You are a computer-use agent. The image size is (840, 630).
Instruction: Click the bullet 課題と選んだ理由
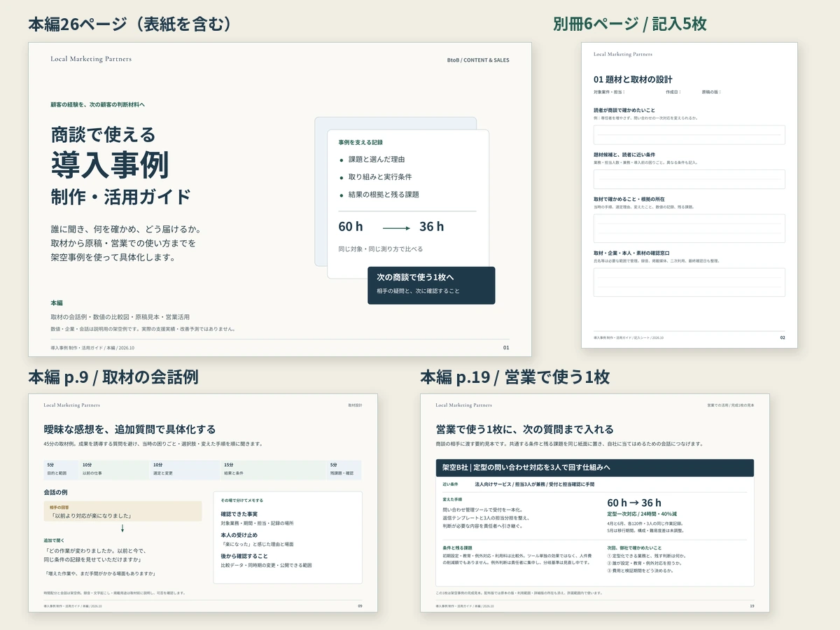pos(377,160)
